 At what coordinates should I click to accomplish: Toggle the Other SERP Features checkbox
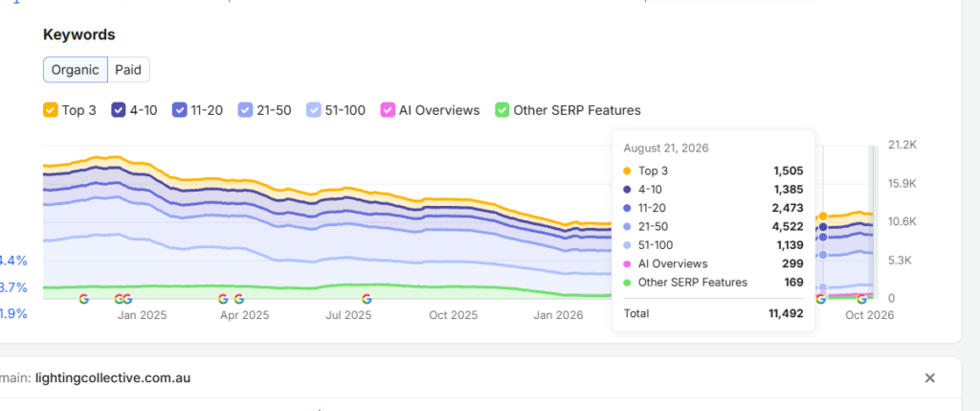(x=502, y=110)
